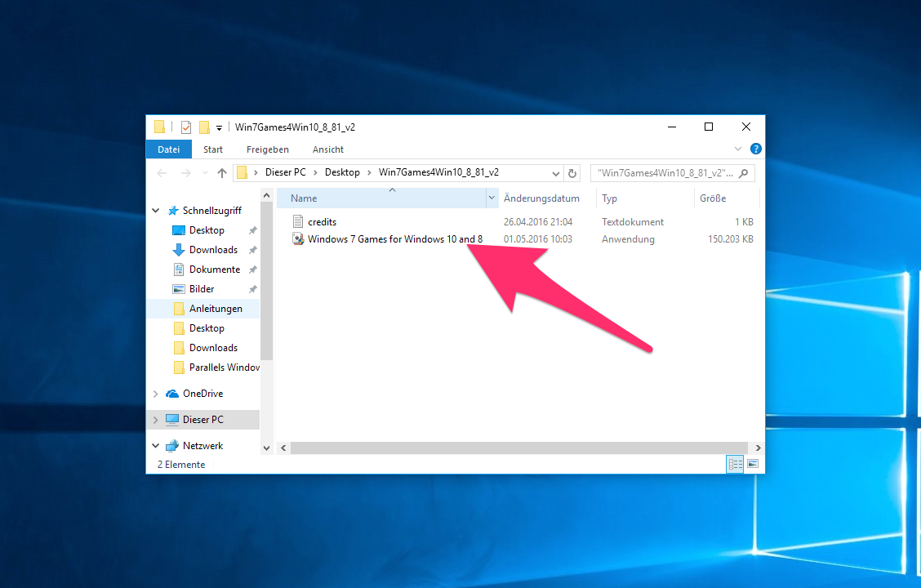Click the navigation pane scroll up arrow

pos(267,195)
